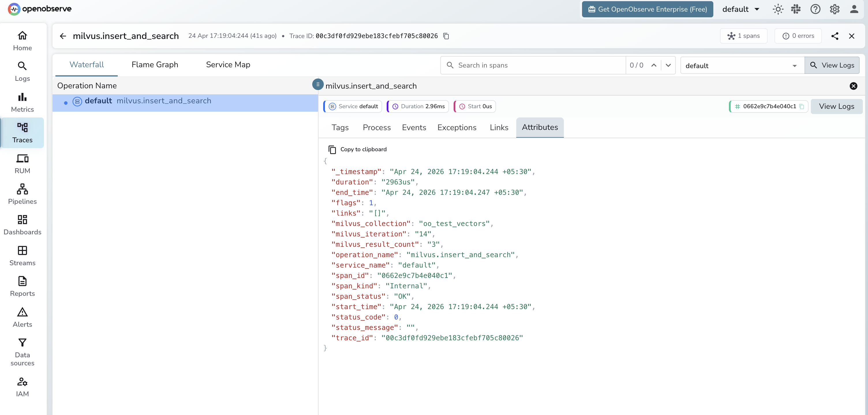This screenshot has width=868, height=415.
Task: Toggle light/dark theme icon
Action: pos(778,9)
